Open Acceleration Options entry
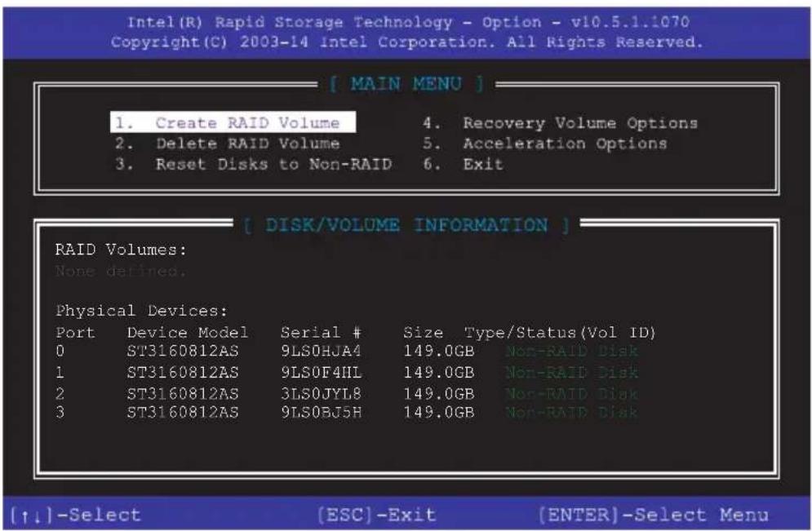812x531 pixels. tap(545, 144)
